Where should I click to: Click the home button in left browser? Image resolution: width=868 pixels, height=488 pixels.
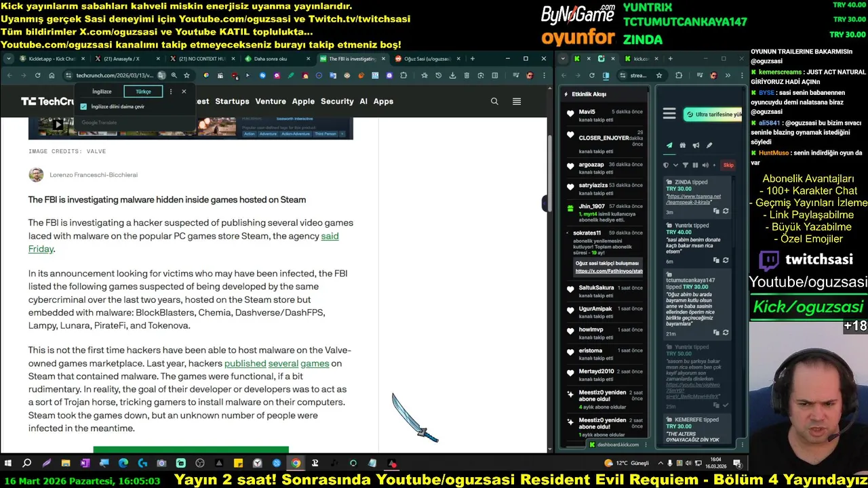(52, 75)
